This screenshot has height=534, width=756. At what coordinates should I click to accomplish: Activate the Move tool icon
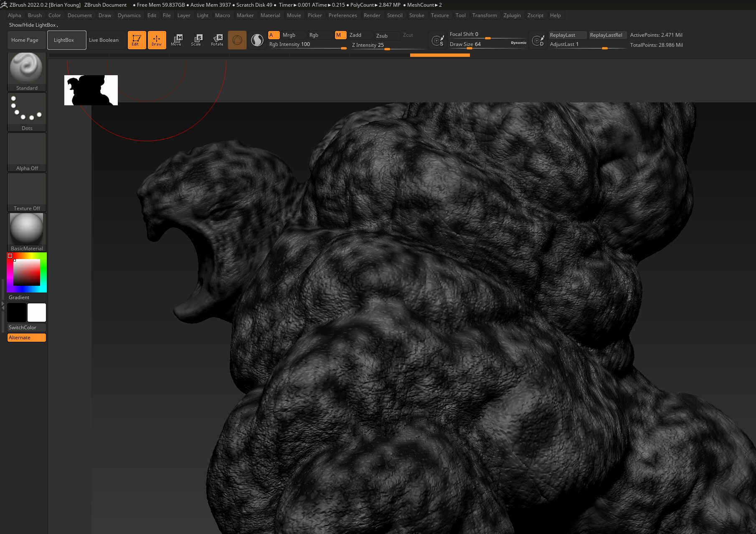point(177,40)
